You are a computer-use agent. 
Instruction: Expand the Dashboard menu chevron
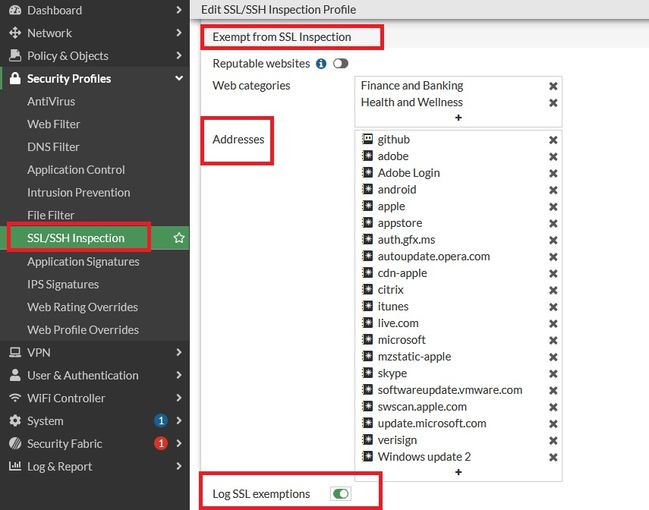pos(178,10)
